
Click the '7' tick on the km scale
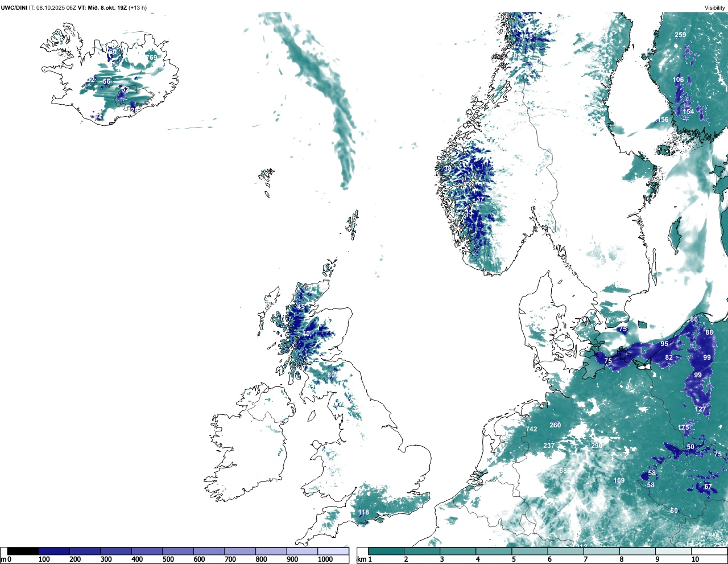point(585,559)
